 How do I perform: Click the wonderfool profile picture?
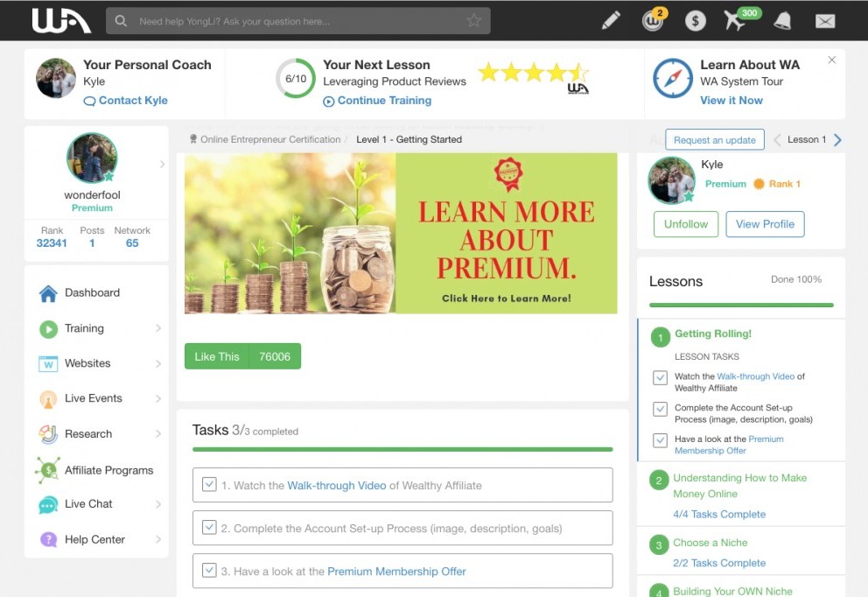point(92,158)
